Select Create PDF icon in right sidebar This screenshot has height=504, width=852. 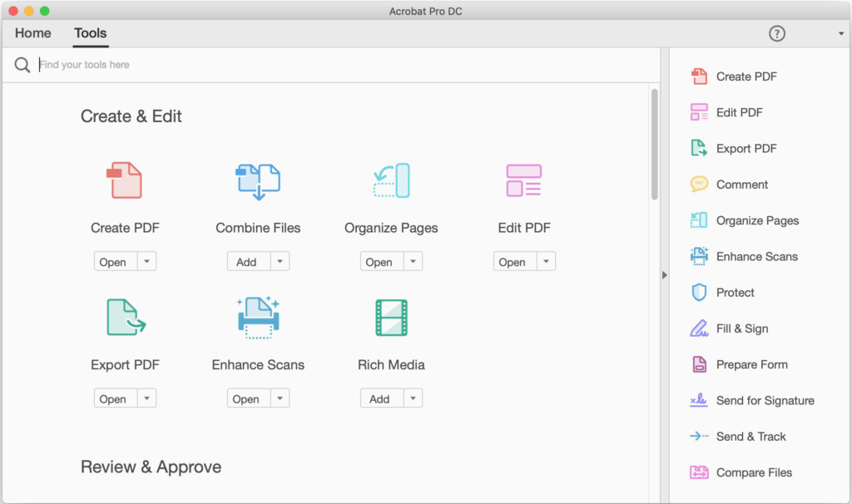pos(699,77)
